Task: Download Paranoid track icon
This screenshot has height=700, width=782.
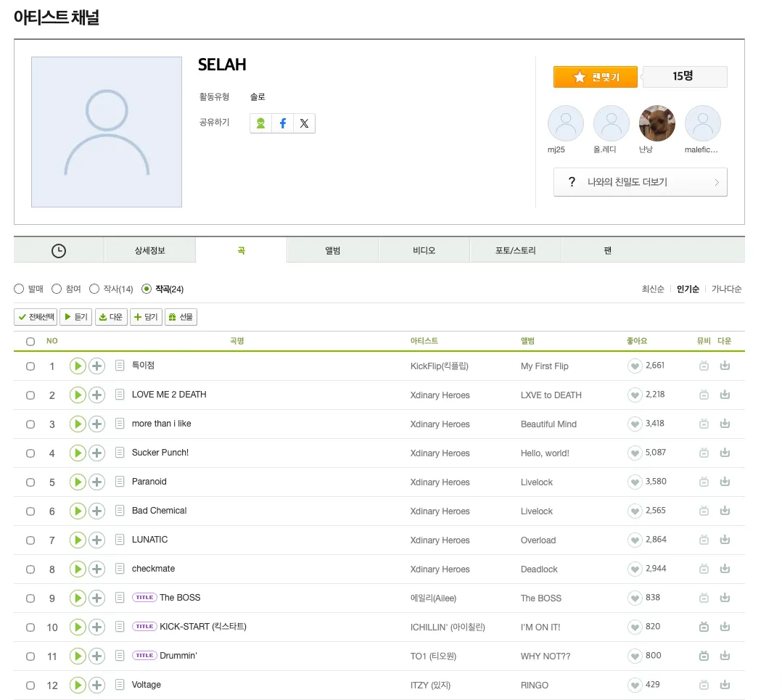Action: (725, 482)
